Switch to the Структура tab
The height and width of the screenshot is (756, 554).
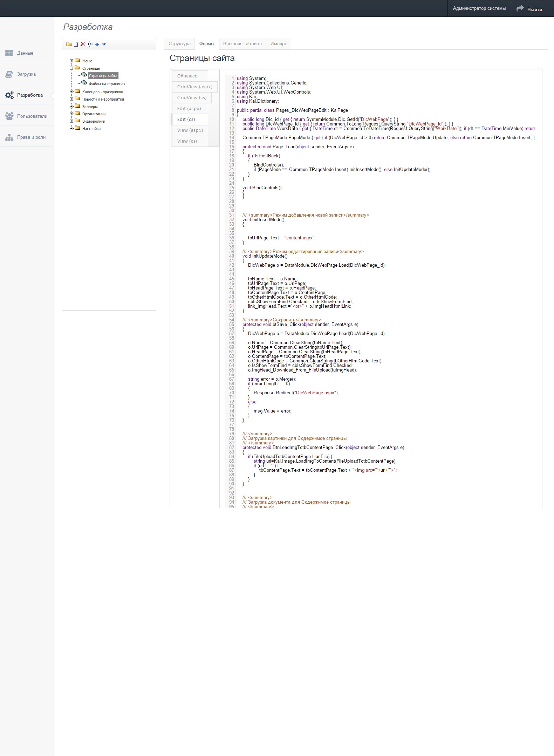[179, 44]
